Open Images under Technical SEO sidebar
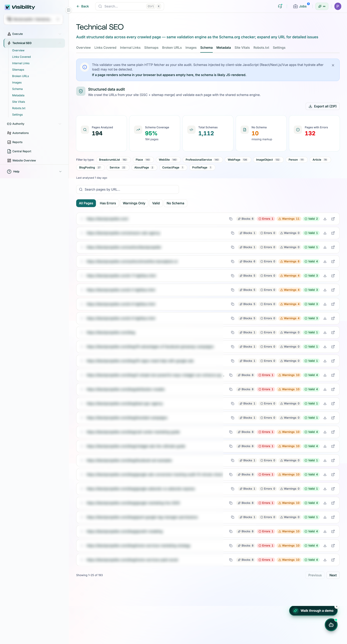The image size is (347, 644). (x=17, y=82)
